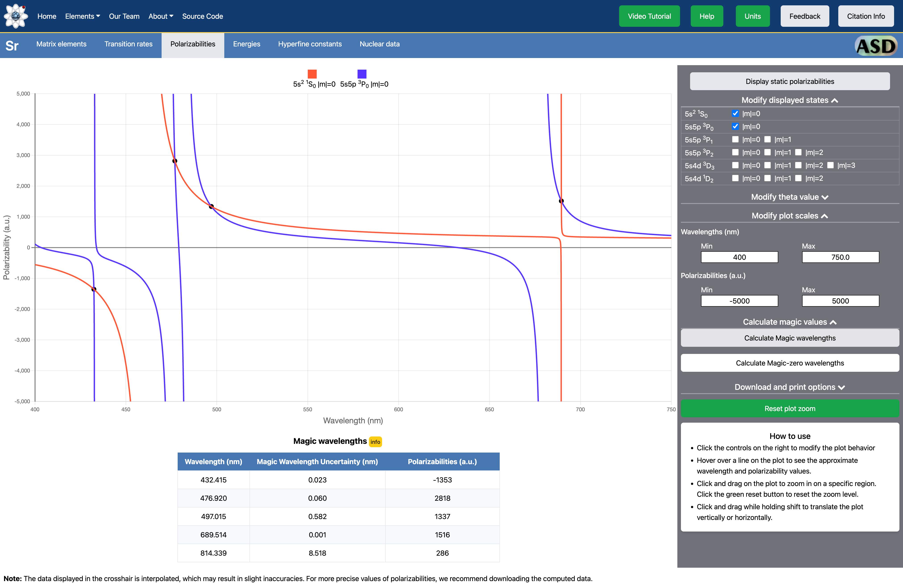Viewport: 903px width, 588px height.
Task: Open the Hyperfine constants tab
Action: [x=310, y=44]
